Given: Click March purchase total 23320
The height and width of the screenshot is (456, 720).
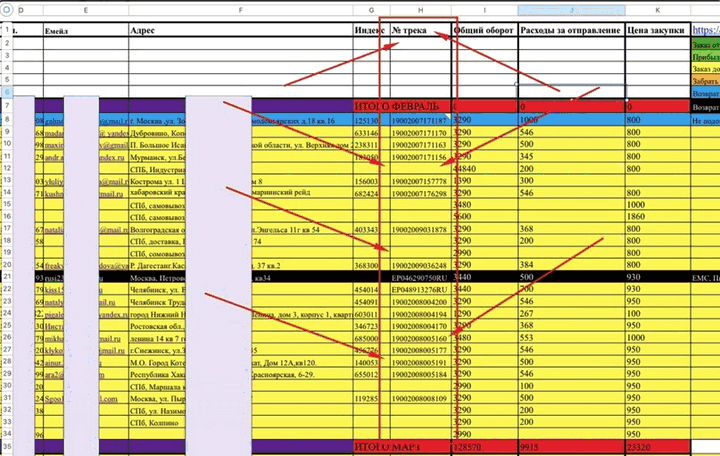Looking at the screenshot, I should [658, 446].
